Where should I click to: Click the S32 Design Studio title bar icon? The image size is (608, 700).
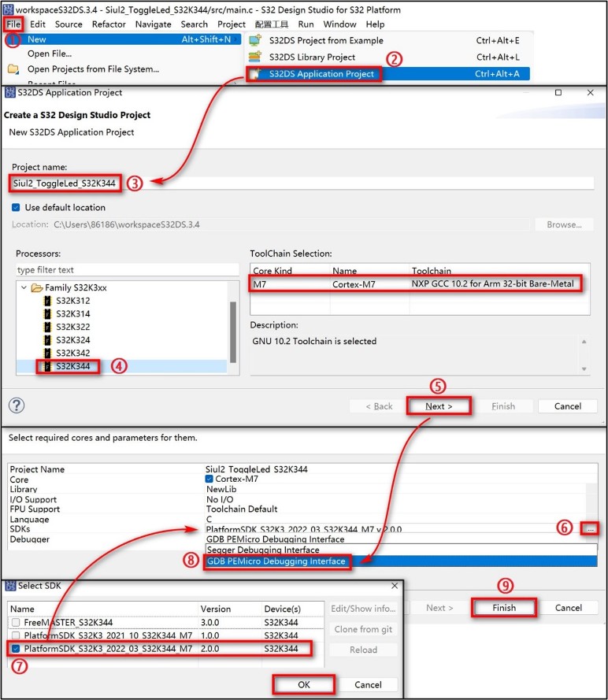pos(8,9)
